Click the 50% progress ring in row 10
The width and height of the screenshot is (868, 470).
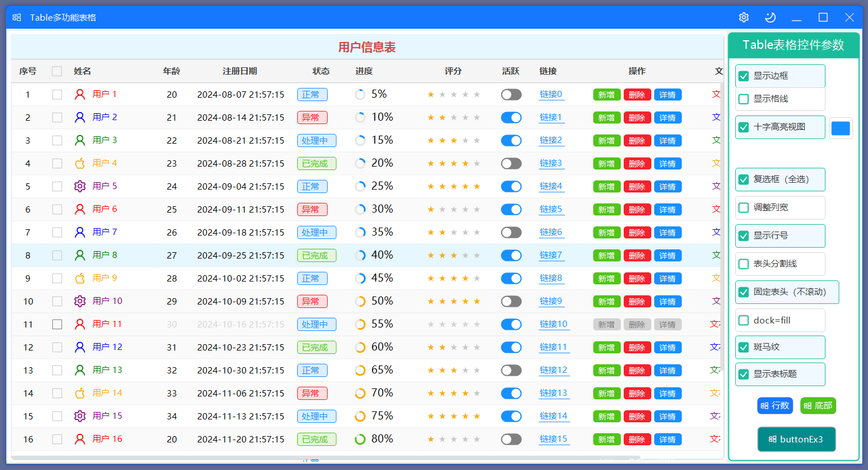[x=360, y=301]
